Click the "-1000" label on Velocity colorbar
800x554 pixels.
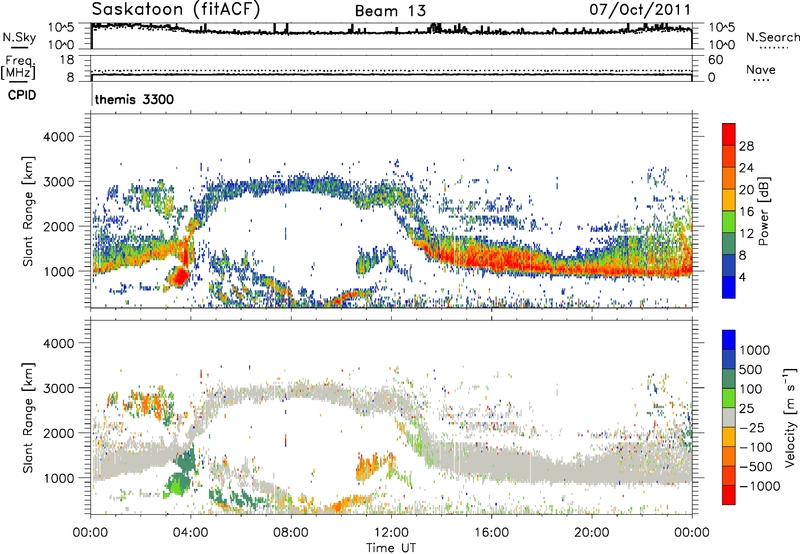759,486
